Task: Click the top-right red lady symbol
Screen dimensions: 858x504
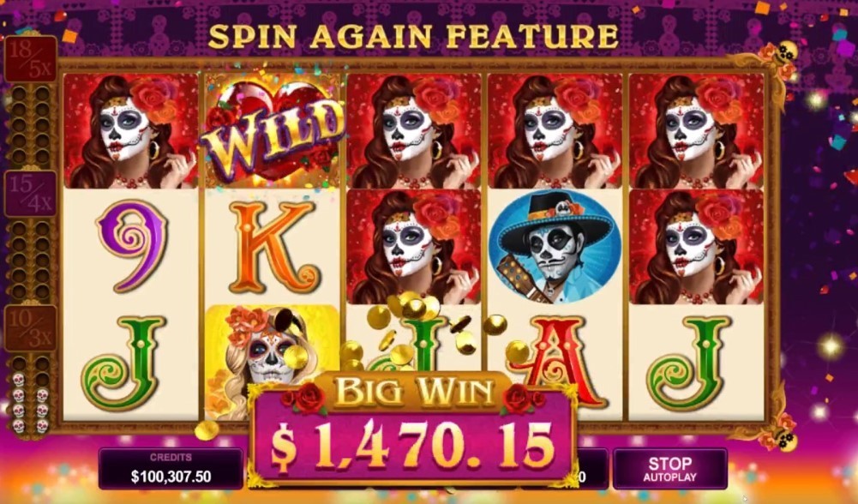Action: 696,131
